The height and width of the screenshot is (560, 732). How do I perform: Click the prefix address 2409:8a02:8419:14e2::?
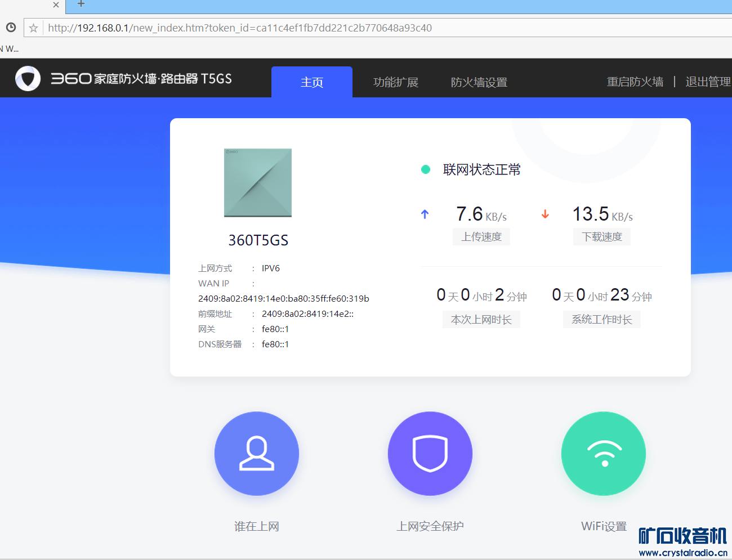coord(307,313)
